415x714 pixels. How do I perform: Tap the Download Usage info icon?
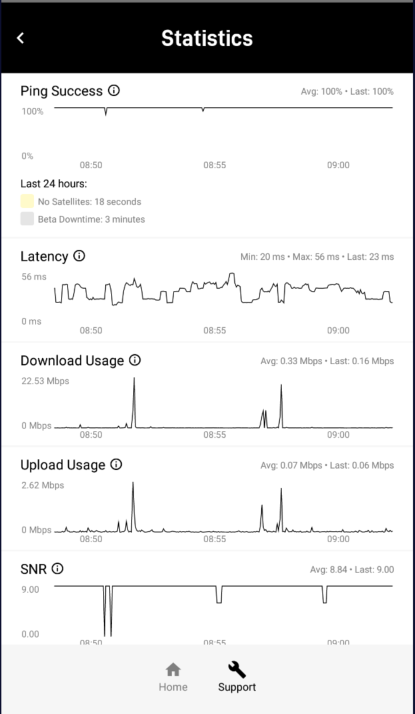(135, 360)
